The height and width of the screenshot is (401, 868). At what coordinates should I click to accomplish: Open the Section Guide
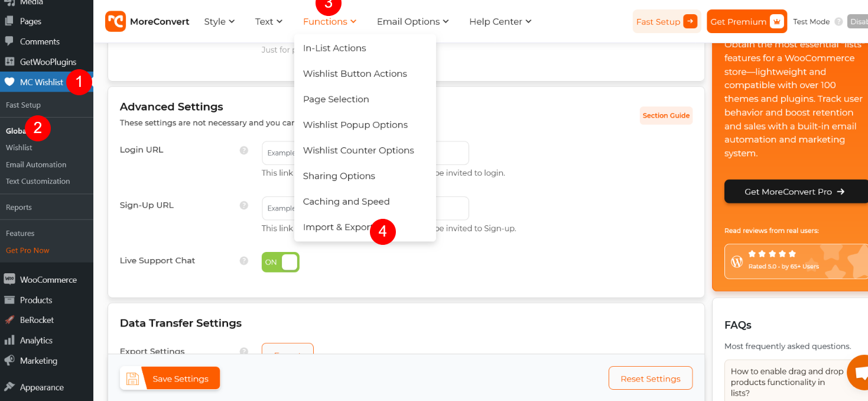tap(666, 116)
